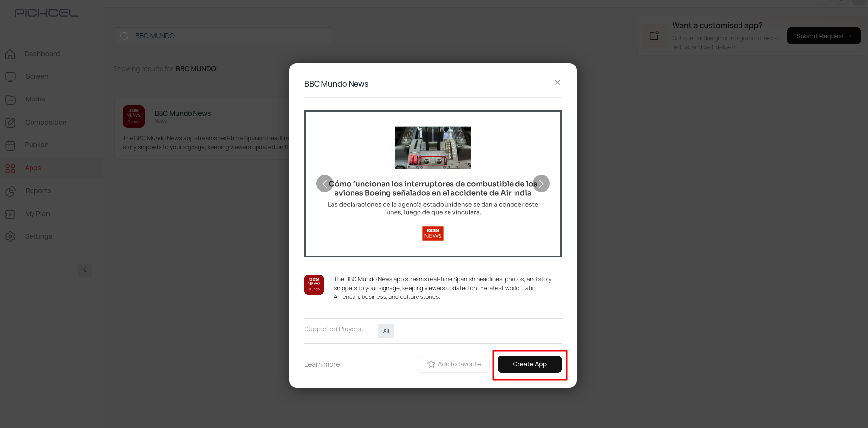Click the Reports pie chart icon
The height and width of the screenshot is (428, 868).
pos(10,191)
